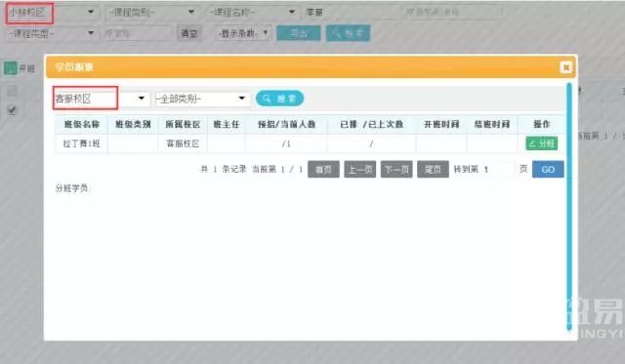625x364 pixels.
Task: Open the -课程类别- dropdown in background page
Action: pyautogui.click(x=152, y=12)
